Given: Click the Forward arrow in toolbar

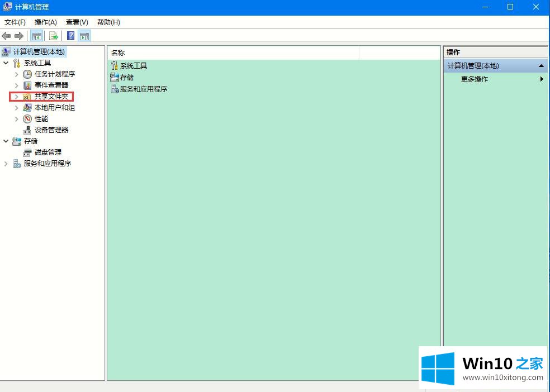Looking at the screenshot, I should point(19,36).
